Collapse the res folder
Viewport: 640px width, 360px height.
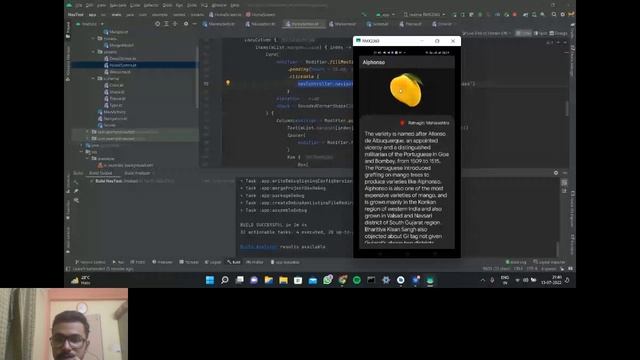click(82, 152)
